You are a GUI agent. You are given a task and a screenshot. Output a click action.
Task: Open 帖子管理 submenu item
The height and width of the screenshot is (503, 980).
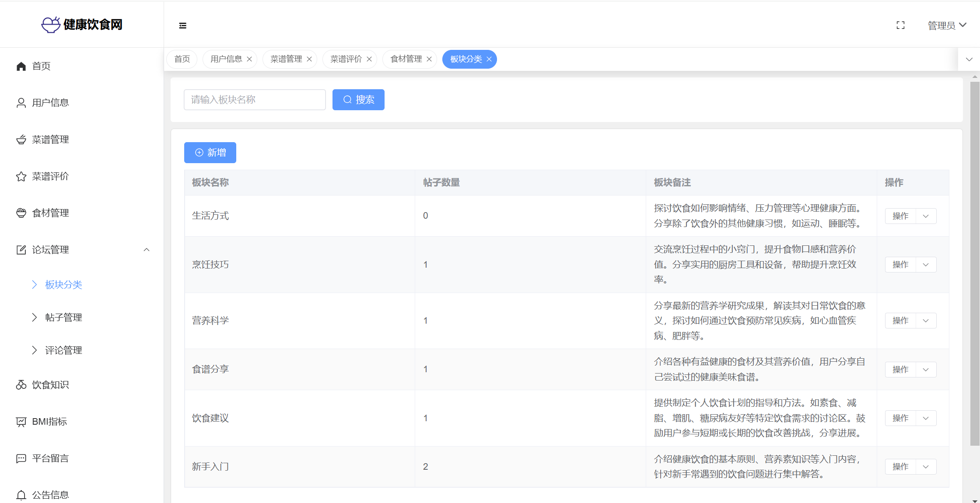[x=63, y=318]
